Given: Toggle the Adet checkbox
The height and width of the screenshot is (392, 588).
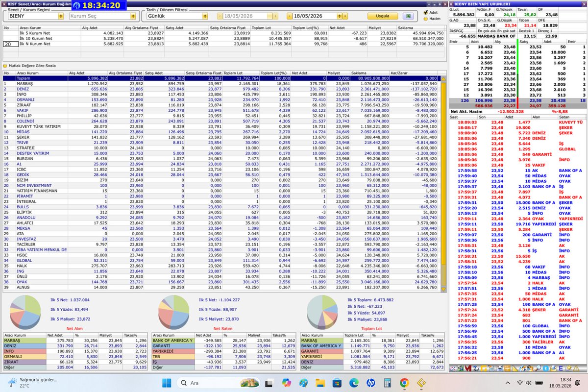Looking at the screenshot, I should [x=425, y=12].
